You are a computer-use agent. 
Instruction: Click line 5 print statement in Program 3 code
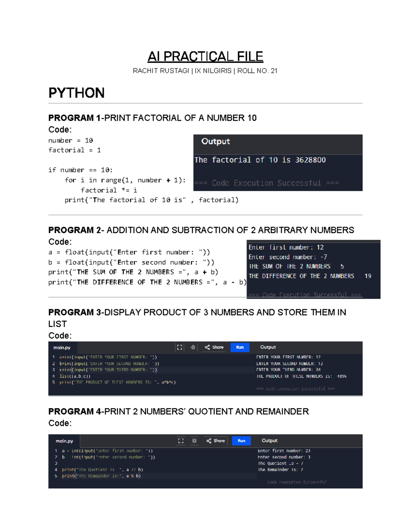click(117, 382)
